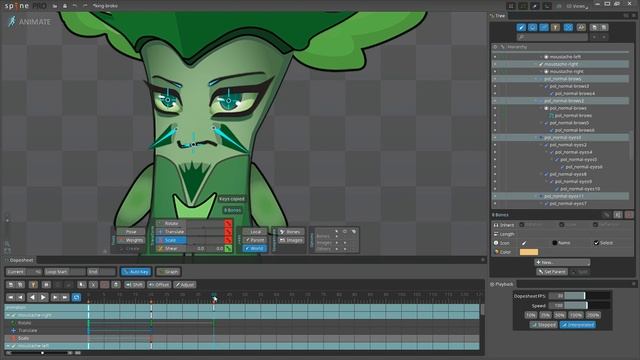Toggle Bones compensation button
Image resolution: width=640 pixels, height=360 pixels.
click(x=291, y=231)
